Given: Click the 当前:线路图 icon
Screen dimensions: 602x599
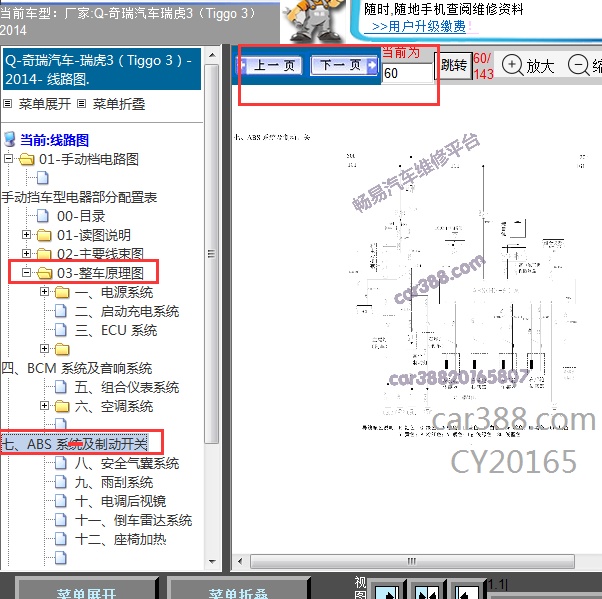Looking at the screenshot, I should tap(10, 140).
